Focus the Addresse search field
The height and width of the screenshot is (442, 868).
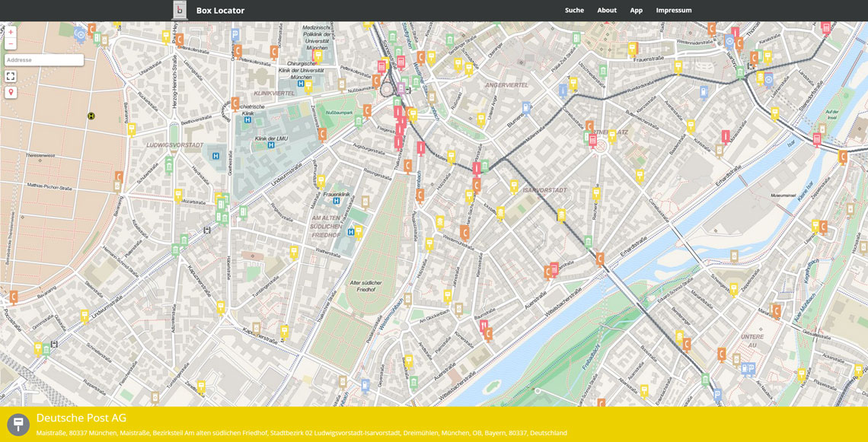coord(44,60)
